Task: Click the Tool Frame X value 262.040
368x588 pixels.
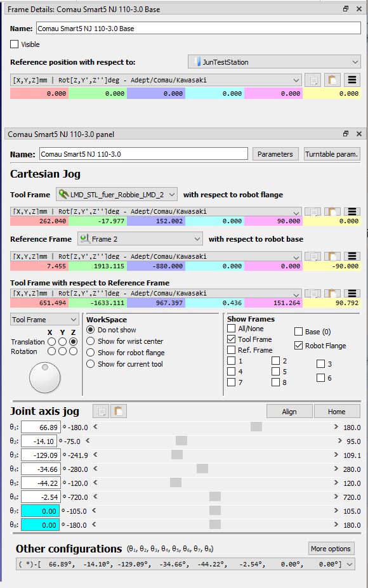Action: pyautogui.click(x=39, y=221)
